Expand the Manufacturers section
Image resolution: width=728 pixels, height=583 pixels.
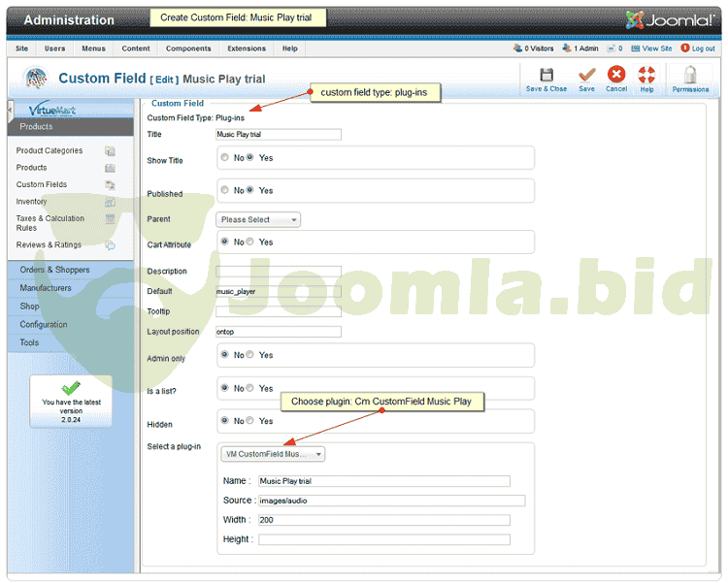click(x=71, y=288)
